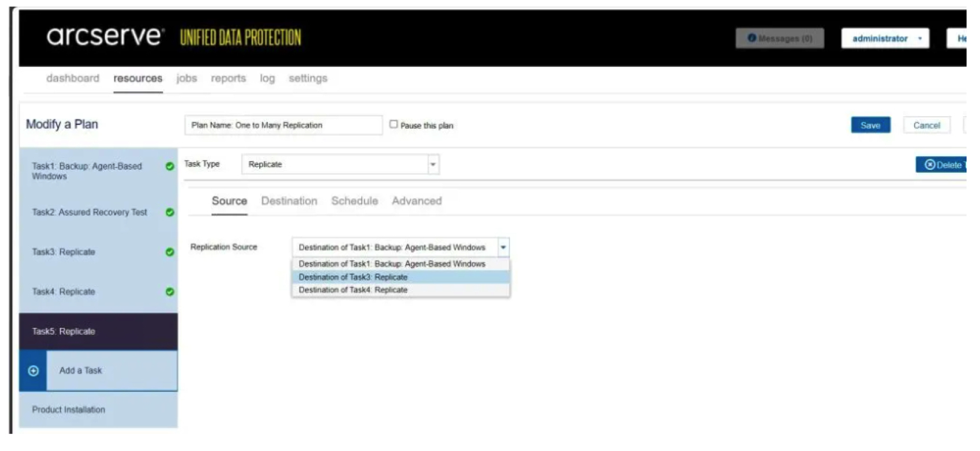The height and width of the screenshot is (451, 980).
Task: Choose Destination of Task1 from the list
Action: (400, 264)
